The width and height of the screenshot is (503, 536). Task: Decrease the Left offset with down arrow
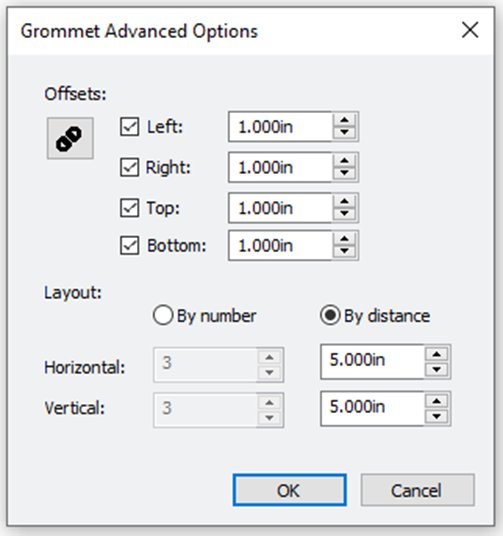(x=344, y=133)
